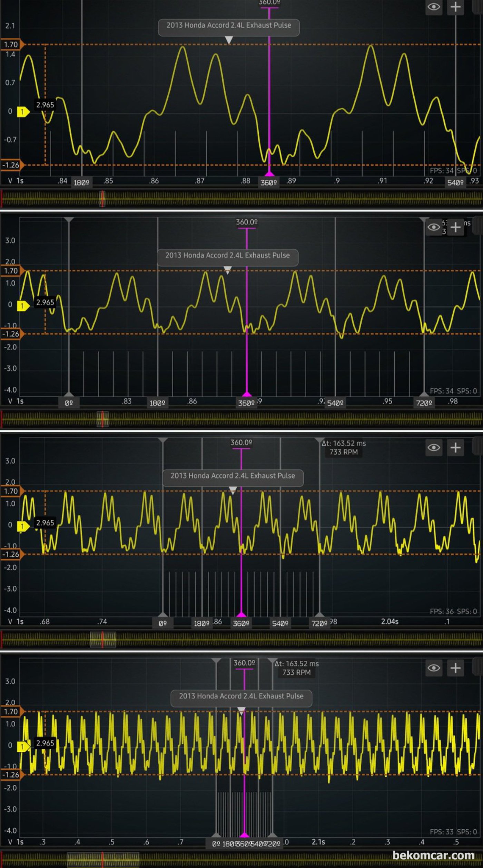The image size is (483, 868).
Task: Click the Exhaust Pulse label in the top panel
Action: coord(229,26)
